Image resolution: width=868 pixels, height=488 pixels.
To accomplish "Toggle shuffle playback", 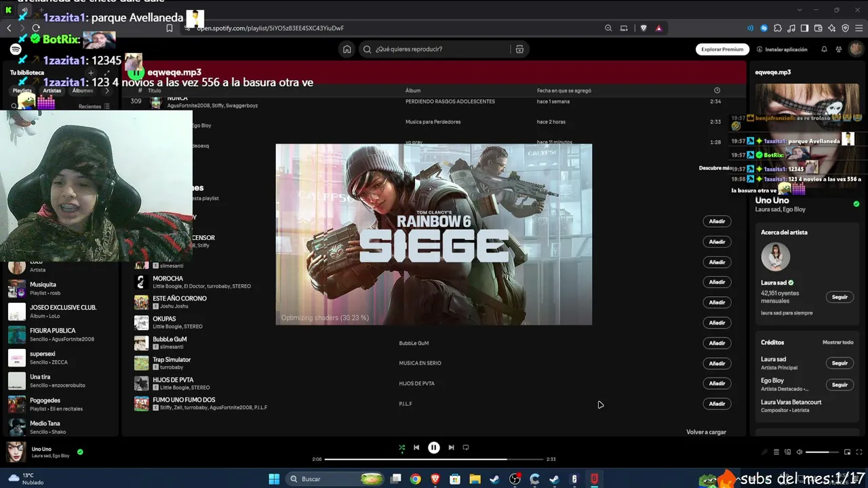I will point(401,447).
